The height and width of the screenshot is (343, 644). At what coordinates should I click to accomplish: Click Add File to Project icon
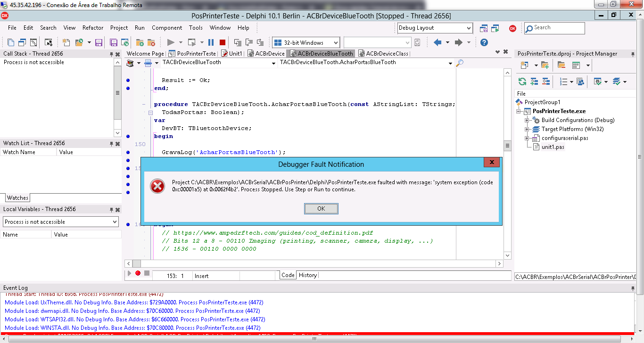(140, 42)
